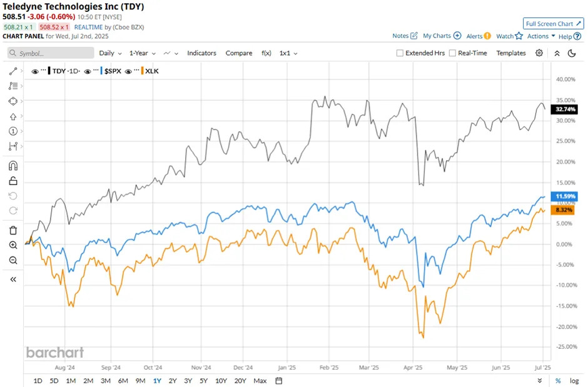The width and height of the screenshot is (588, 387).
Task: Open Help
Action: point(570,36)
